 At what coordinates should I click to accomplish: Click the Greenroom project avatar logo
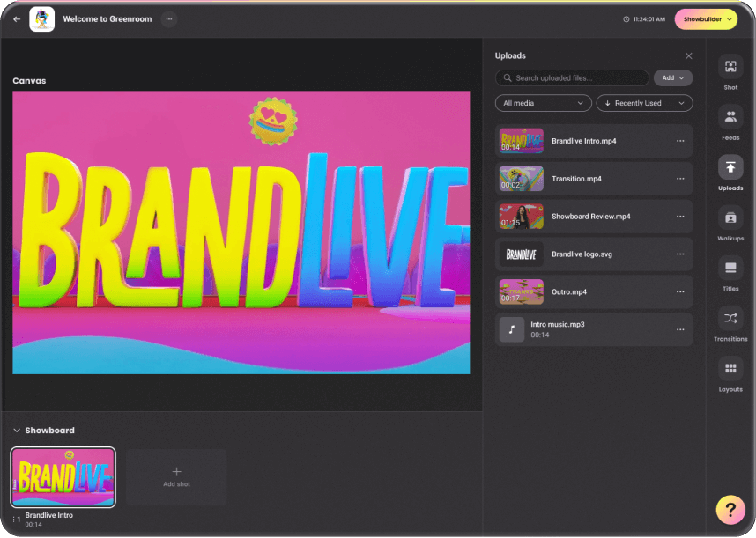click(x=42, y=19)
